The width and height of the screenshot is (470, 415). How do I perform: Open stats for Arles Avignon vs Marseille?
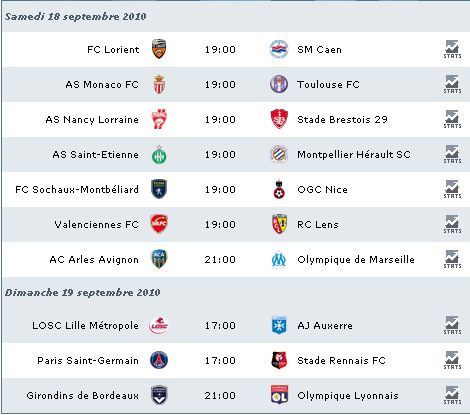pos(452,259)
